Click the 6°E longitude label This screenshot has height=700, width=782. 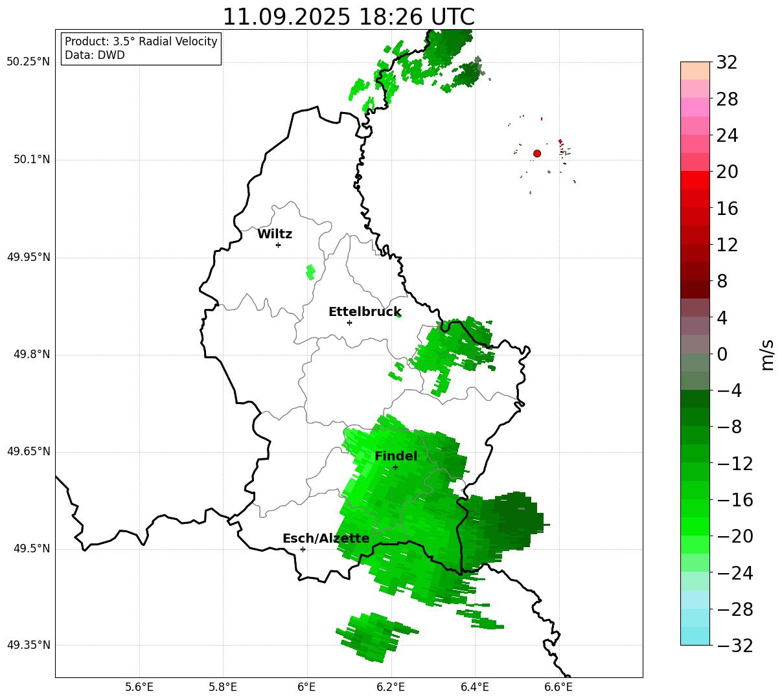tap(307, 688)
